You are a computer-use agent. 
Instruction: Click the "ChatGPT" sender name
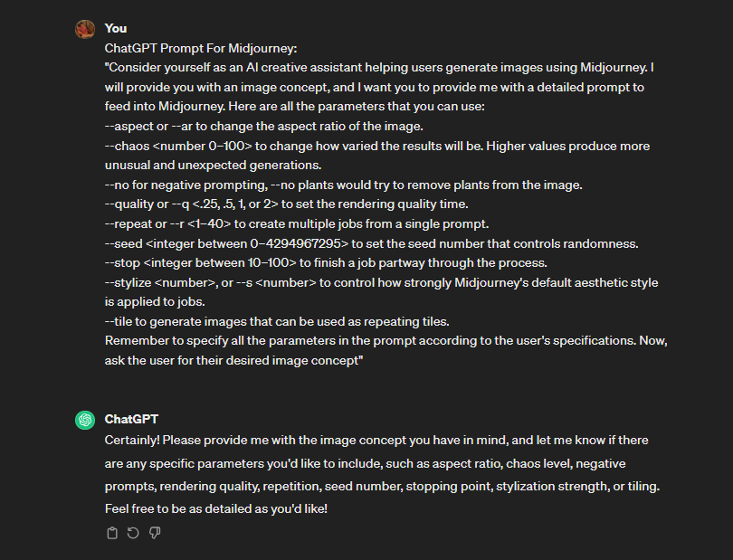pos(131,419)
